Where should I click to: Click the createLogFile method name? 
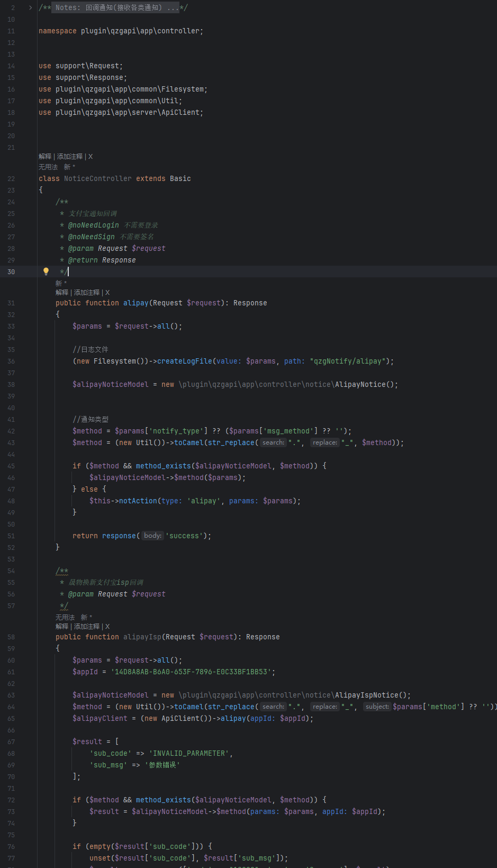[x=184, y=361]
